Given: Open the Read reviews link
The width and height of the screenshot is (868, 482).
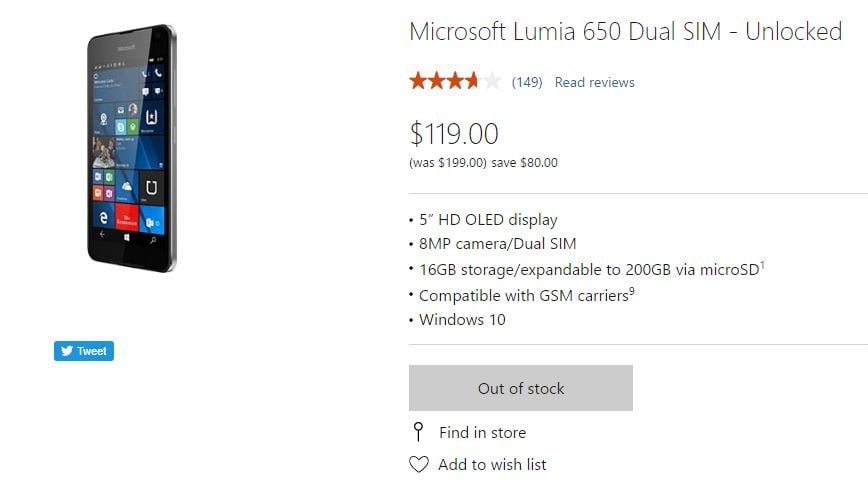Looking at the screenshot, I should pos(595,82).
